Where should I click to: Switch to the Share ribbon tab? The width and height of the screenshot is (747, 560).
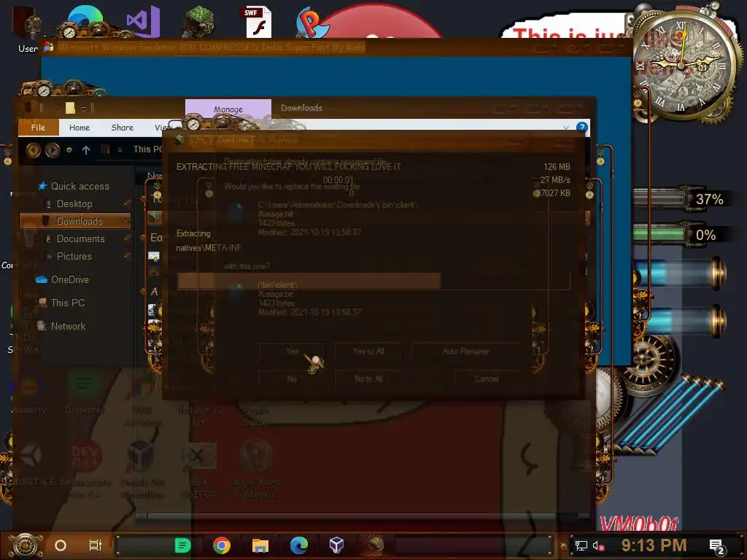pyautogui.click(x=122, y=127)
